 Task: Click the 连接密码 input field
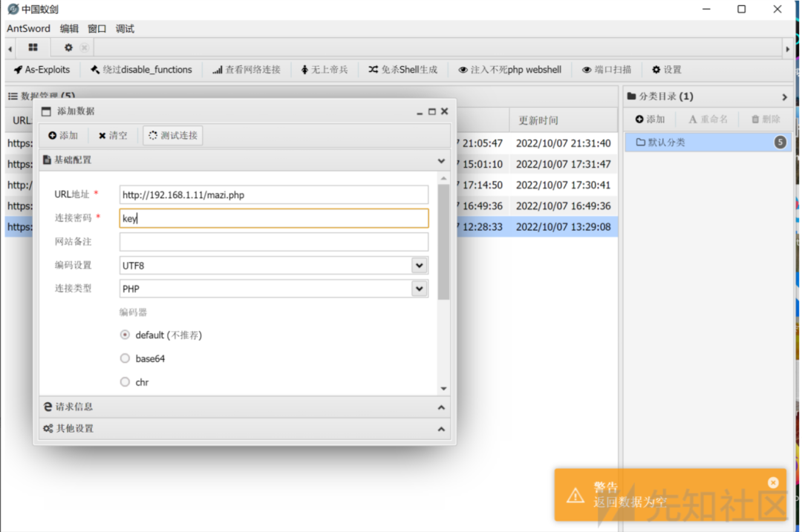pyautogui.click(x=273, y=218)
